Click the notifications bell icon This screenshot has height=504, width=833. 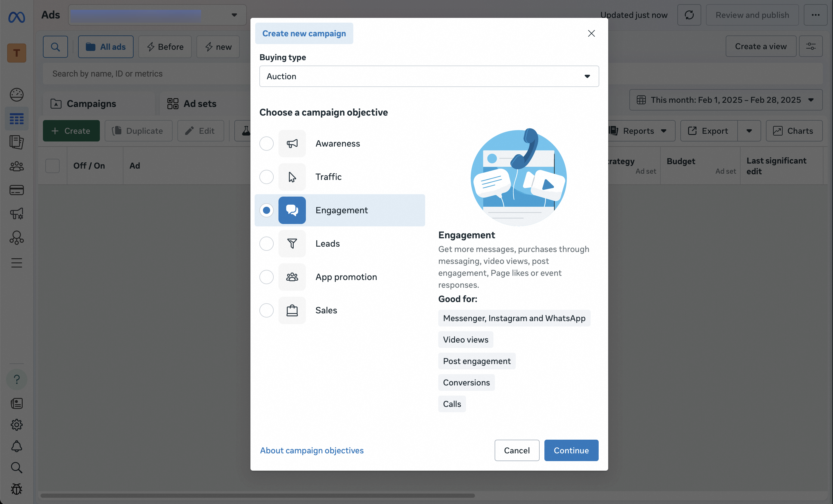point(17,447)
